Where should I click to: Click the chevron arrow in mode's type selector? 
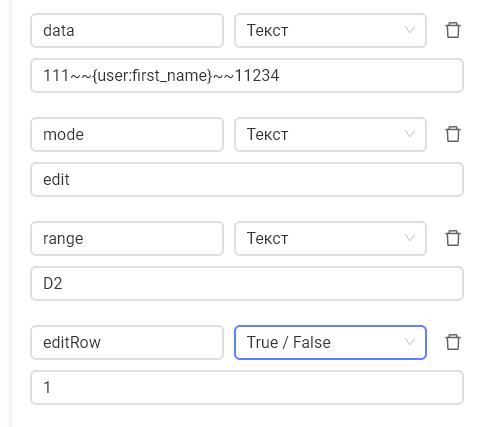click(410, 134)
